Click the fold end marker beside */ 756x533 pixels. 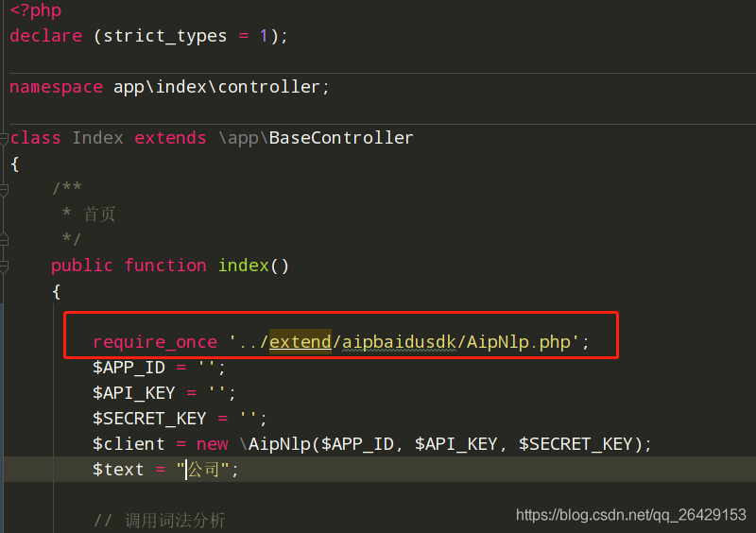point(4,240)
